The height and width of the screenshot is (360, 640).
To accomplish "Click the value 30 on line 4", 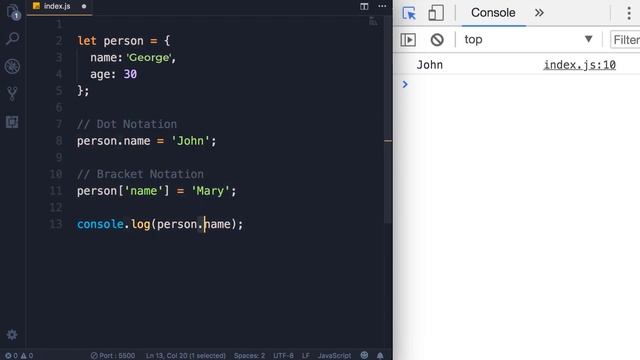I will pyautogui.click(x=130, y=74).
